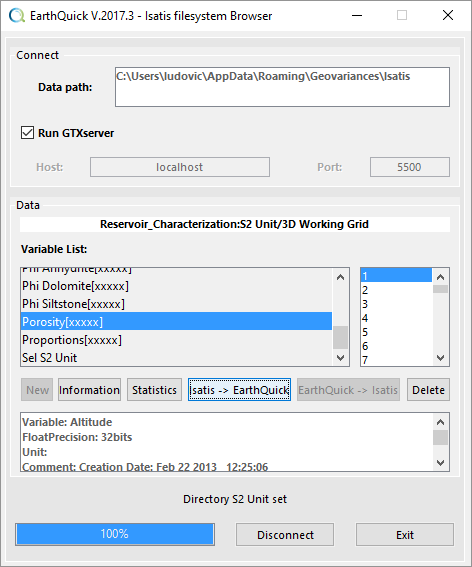Screen dimensions: 472x567
Task: Select Proportions[xxxxx] in variable list
Action: pyautogui.click(x=176, y=340)
